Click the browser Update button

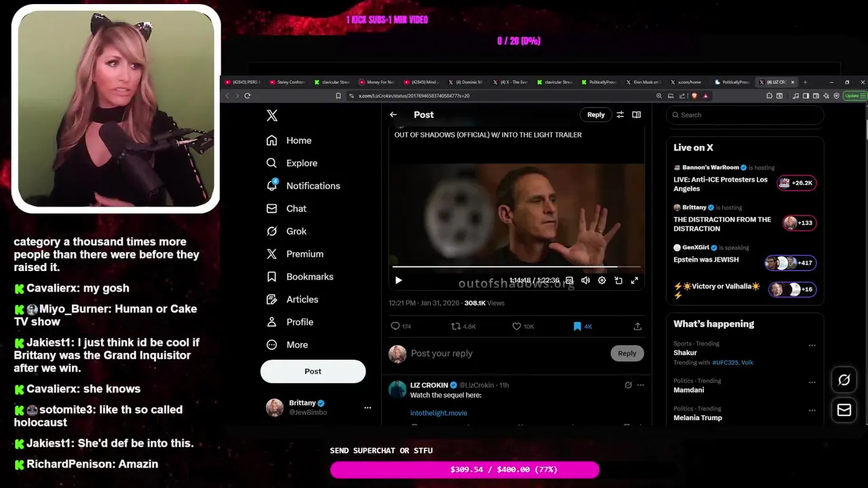coord(854,96)
